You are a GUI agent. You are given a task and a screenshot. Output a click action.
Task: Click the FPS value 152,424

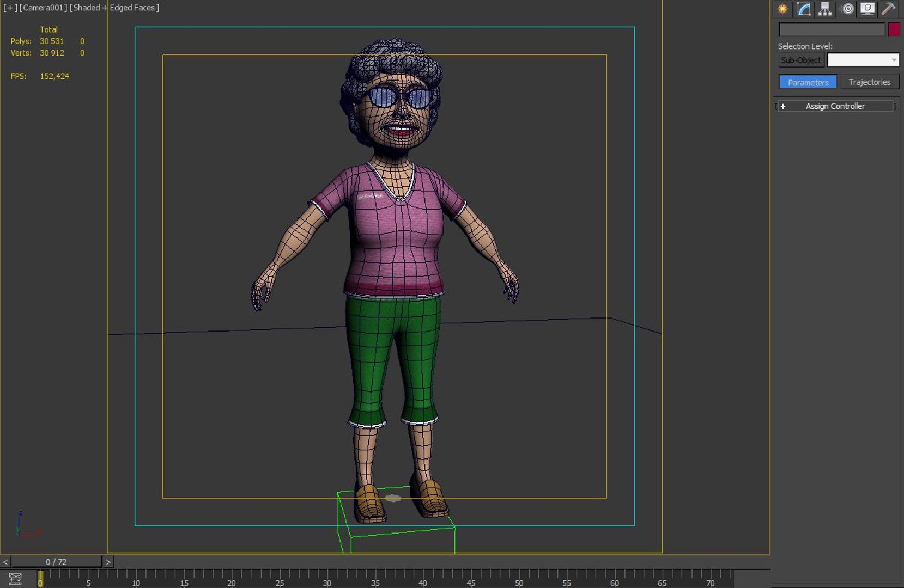pos(54,76)
